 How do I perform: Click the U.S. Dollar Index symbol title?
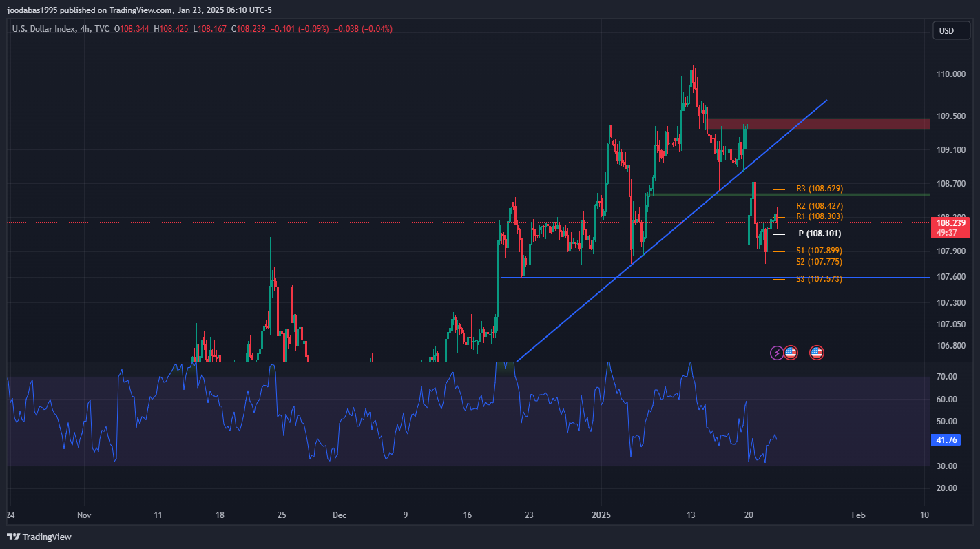(44, 29)
